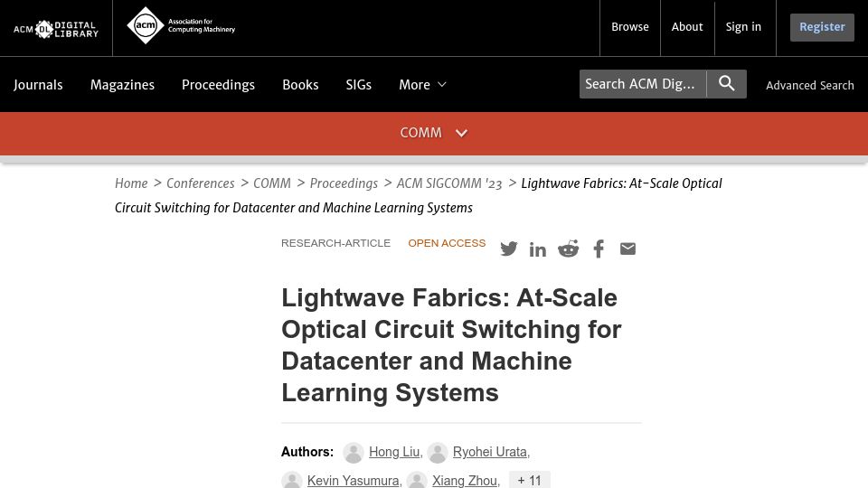Screen dimensions: 868x488
Task: Open author Ryohei Urata profile link
Action: [490, 452]
